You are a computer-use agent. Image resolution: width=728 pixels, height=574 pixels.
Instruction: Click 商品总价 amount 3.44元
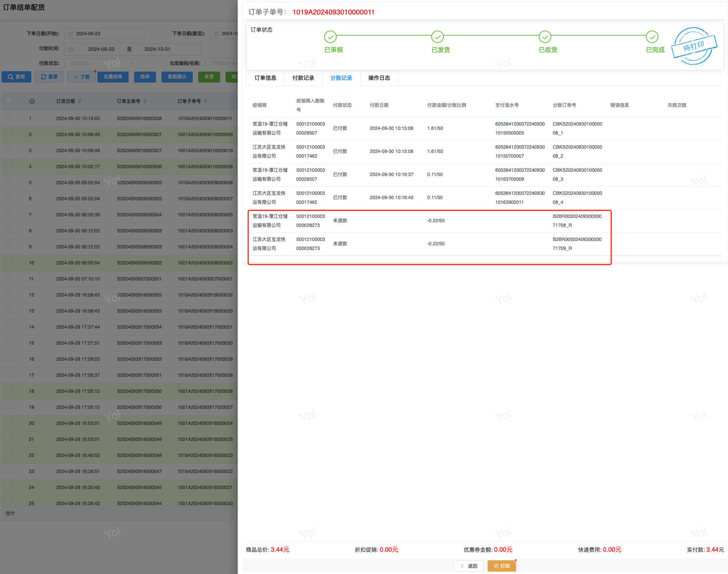coord(280,550)
